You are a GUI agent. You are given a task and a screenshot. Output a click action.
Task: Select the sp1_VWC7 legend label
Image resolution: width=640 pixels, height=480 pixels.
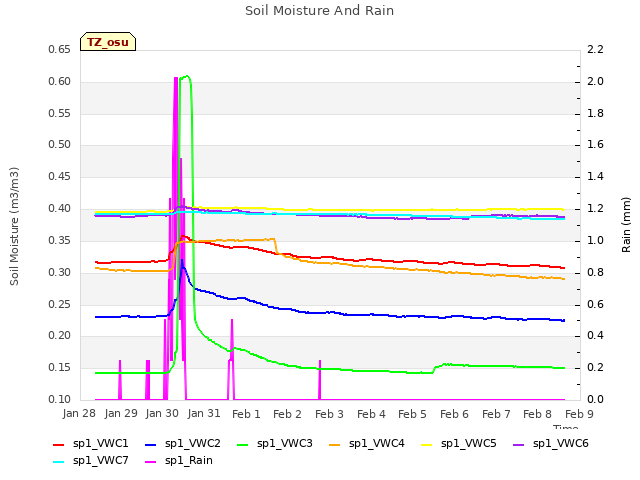coord(100,461)
